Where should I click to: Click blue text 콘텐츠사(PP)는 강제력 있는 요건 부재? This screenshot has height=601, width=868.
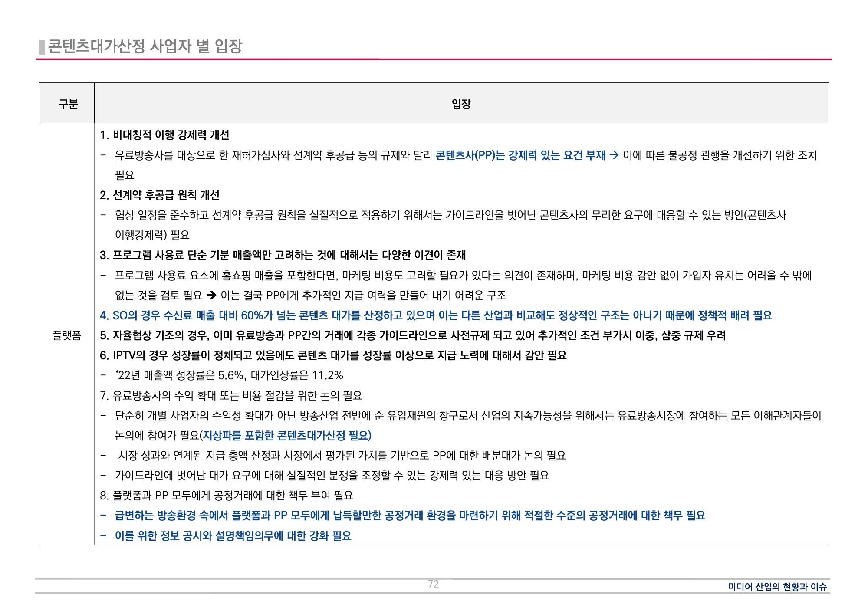[x=520, y=155]
